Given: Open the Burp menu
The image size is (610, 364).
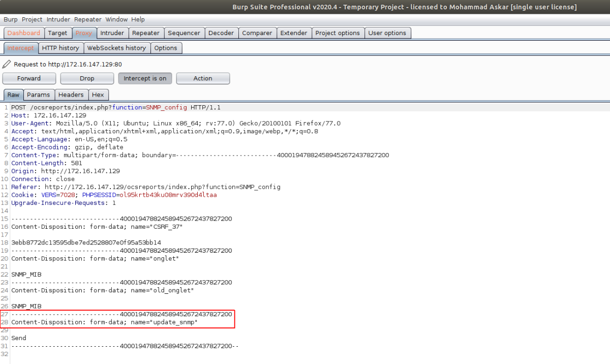Looking at the screenshot, I should [10, 19].
